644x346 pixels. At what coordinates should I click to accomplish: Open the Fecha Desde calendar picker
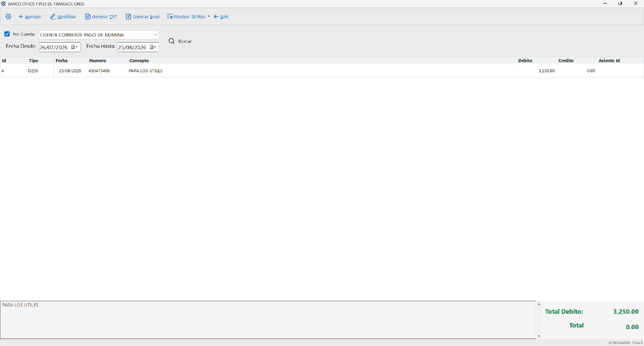74,47
